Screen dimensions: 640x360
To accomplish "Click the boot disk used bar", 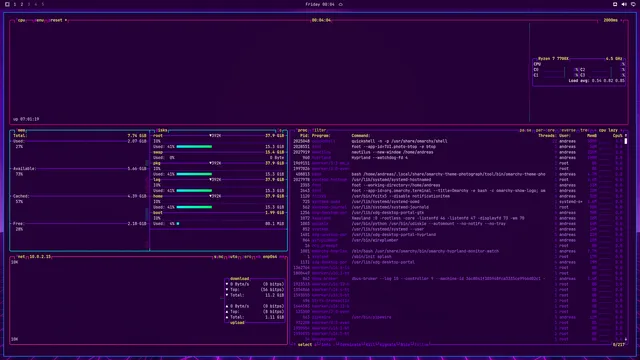I will (178, 224).
